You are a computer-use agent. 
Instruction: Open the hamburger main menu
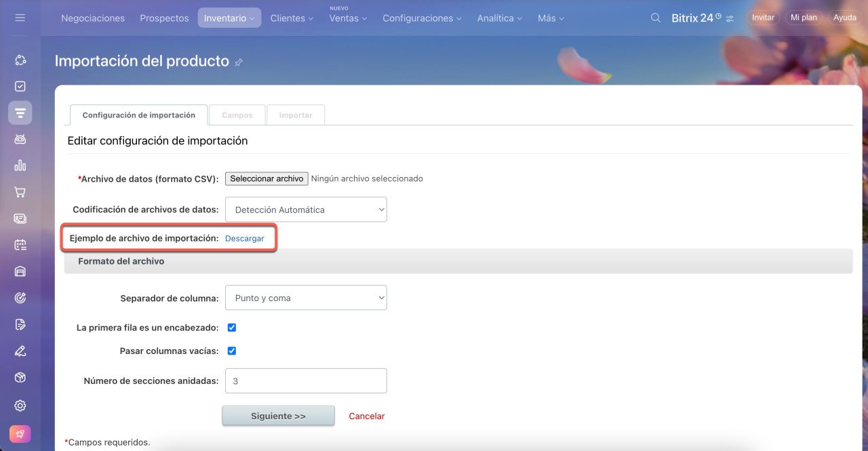click(20, 18)
